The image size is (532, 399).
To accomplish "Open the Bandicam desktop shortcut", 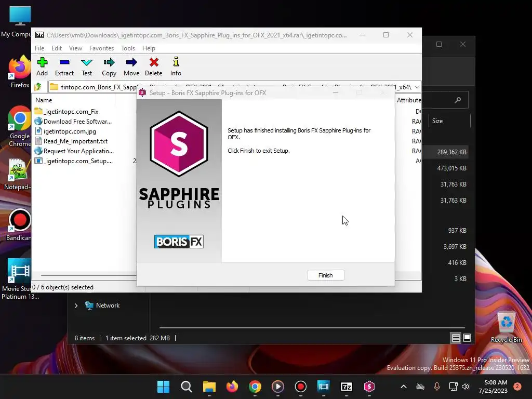I will [19, 225].
